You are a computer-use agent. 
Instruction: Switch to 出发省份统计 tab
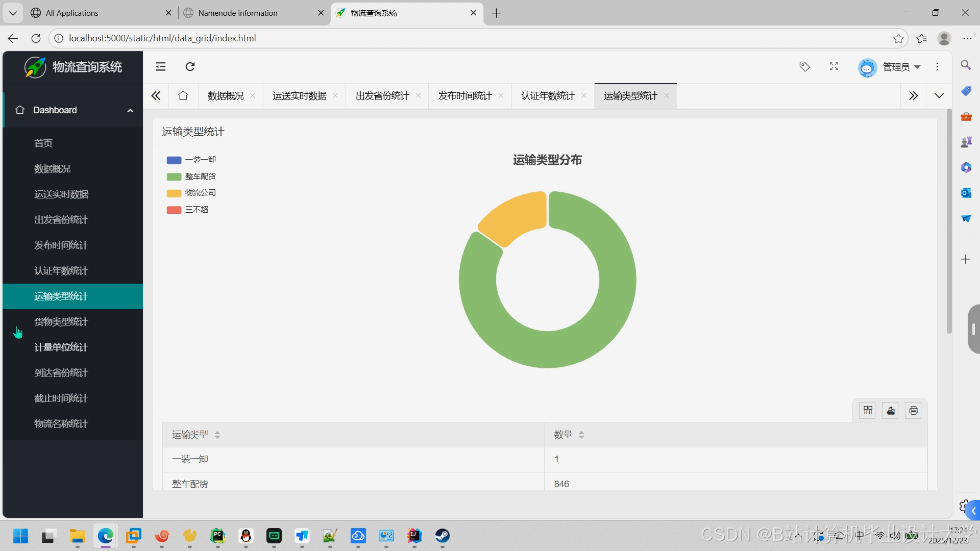382,96
